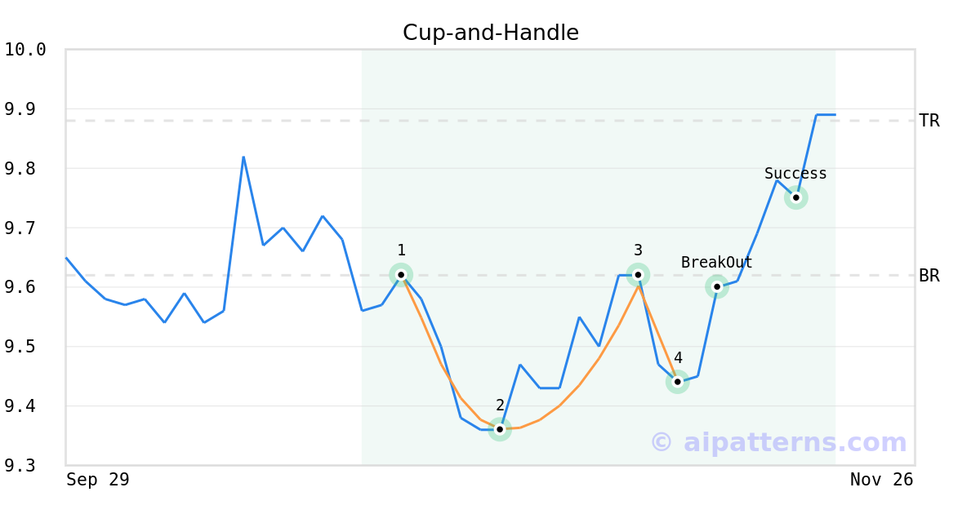Click the 9.7 price axis label
The image size is (980, 514).
[x=25, y=228]
